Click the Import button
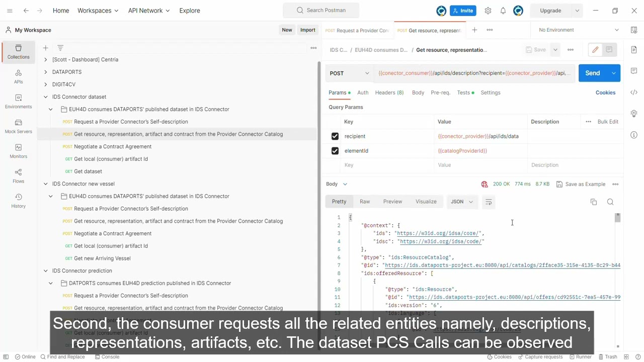The width and height of the screenshot is (644, 362). point(308,30)
